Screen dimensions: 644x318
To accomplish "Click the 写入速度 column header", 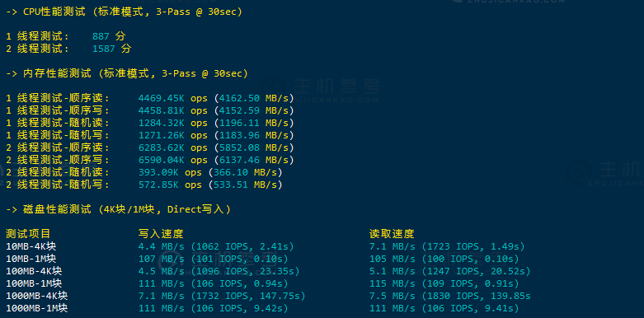I will (161, 234).
